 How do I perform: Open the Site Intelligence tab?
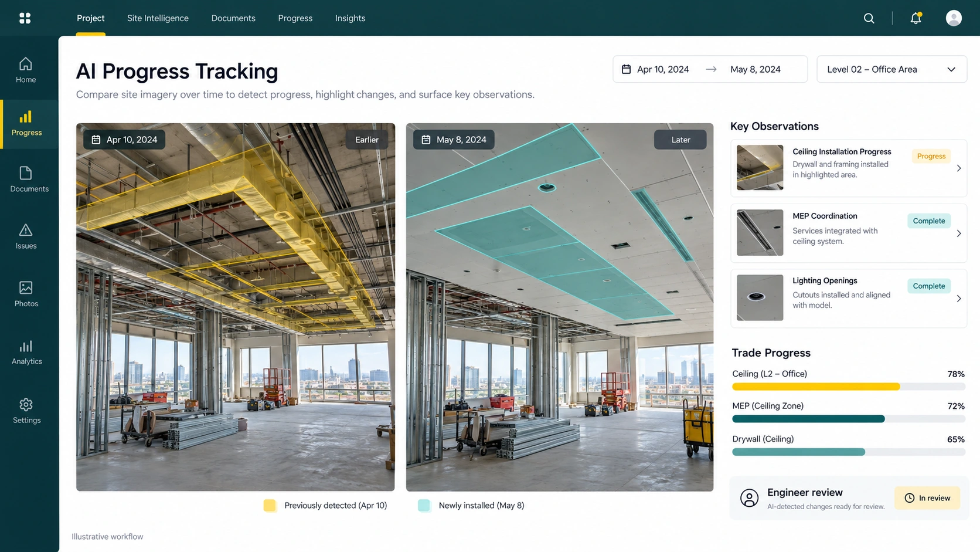pos(158,18)
